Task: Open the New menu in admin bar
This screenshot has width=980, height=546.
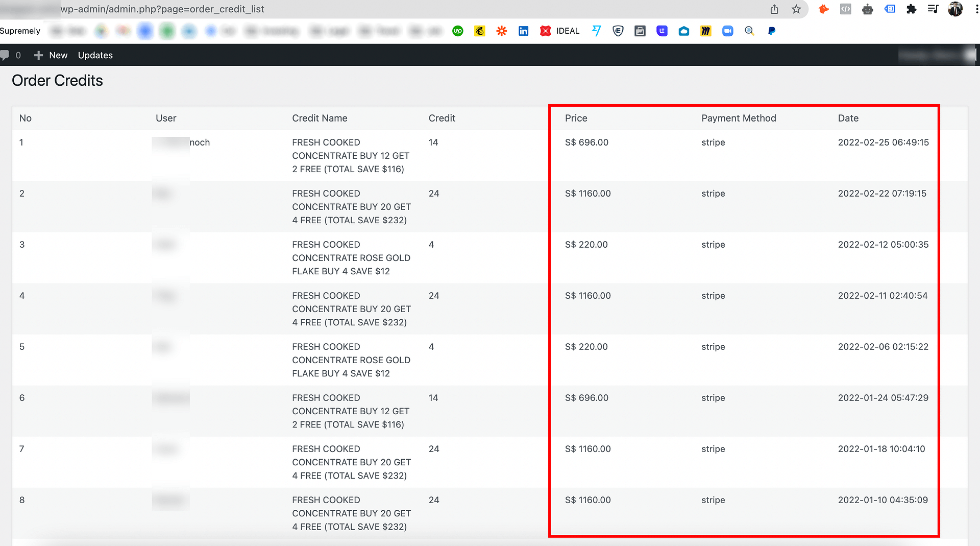Action: tap(51, 55)
